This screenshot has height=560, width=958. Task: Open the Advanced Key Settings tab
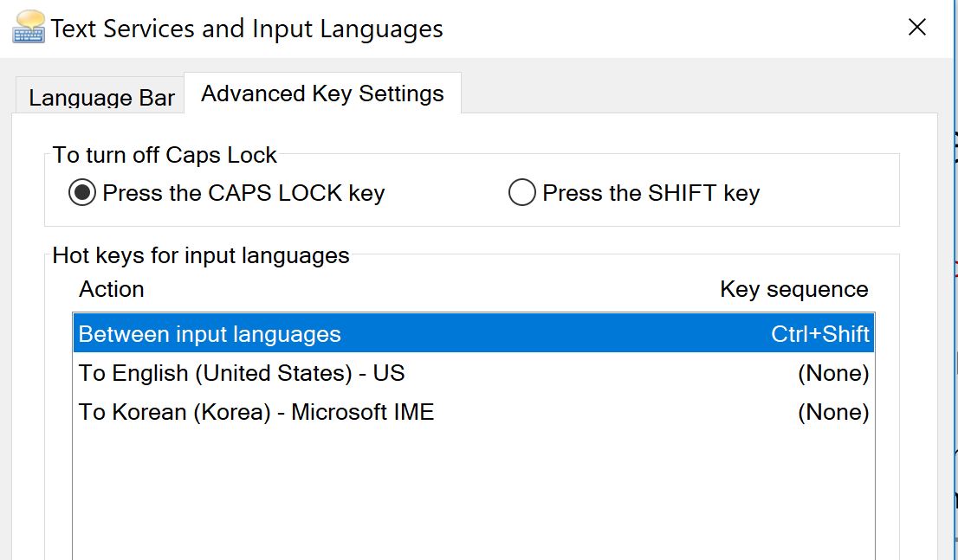tap(322, 93)
